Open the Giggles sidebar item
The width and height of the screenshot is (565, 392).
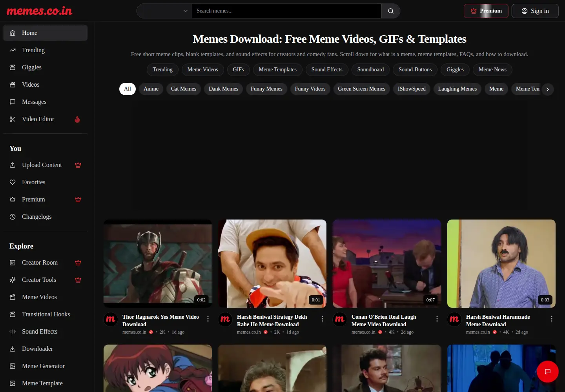click(46, 67)
